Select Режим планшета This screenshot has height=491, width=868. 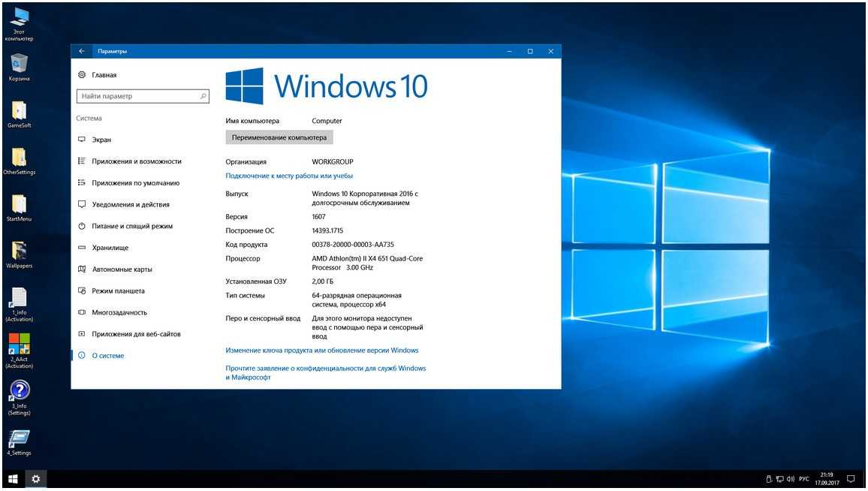(x=118, y=291)
